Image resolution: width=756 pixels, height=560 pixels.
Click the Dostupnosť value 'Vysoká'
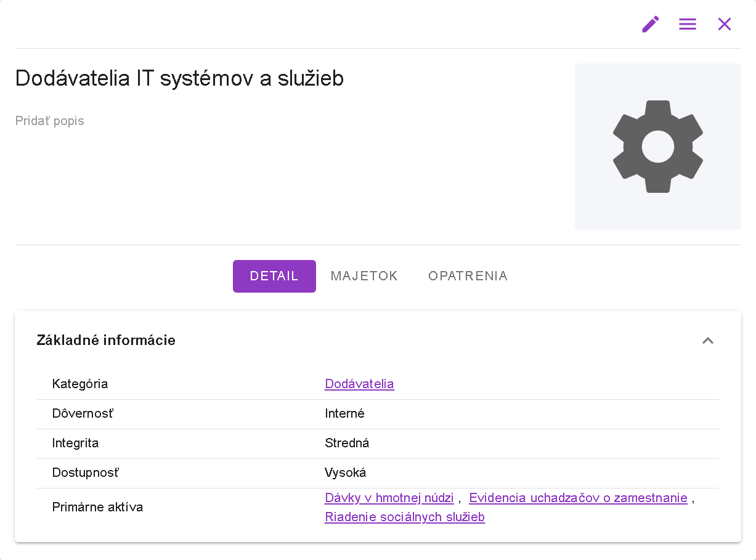point(345,473)
